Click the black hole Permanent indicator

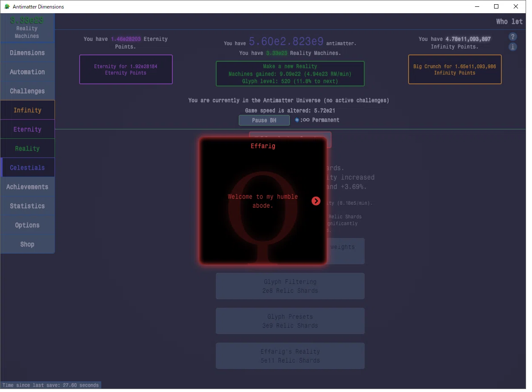pyautogui.click(x=317, y=120)
